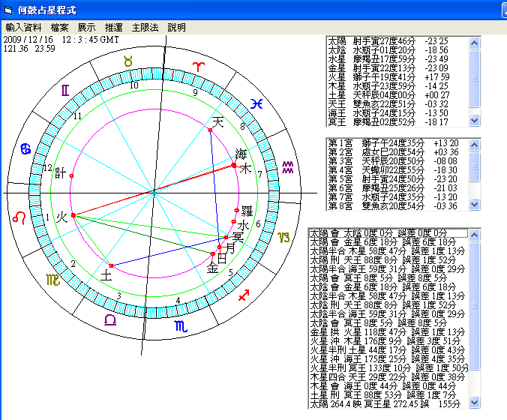Select the 水星 摩羯丑17度59分 row
This screenshot has width=507, height=420.
397,59
